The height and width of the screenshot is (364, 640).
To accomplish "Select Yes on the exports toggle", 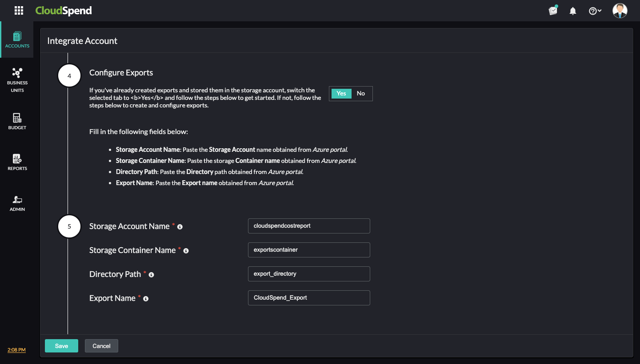I will [x=341, y=93].
